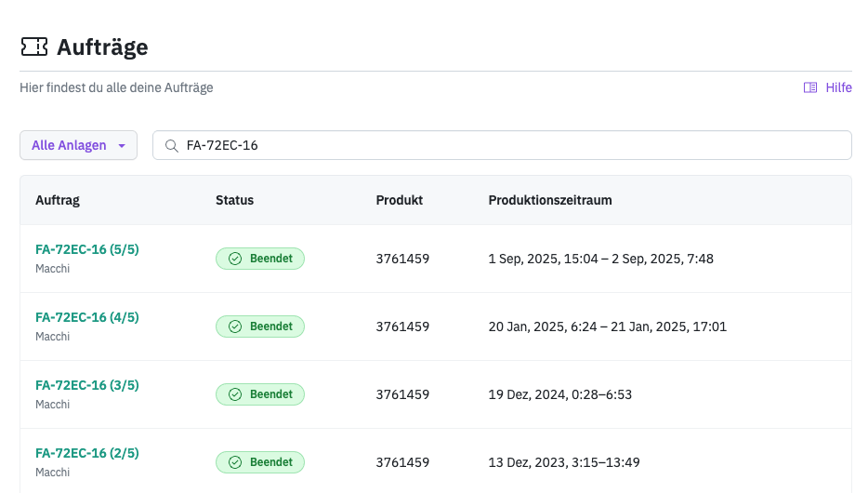Open order FA-72EC-16 (3/5)
The width and height of the screenshot is (868, 493).
pos(86,385)
